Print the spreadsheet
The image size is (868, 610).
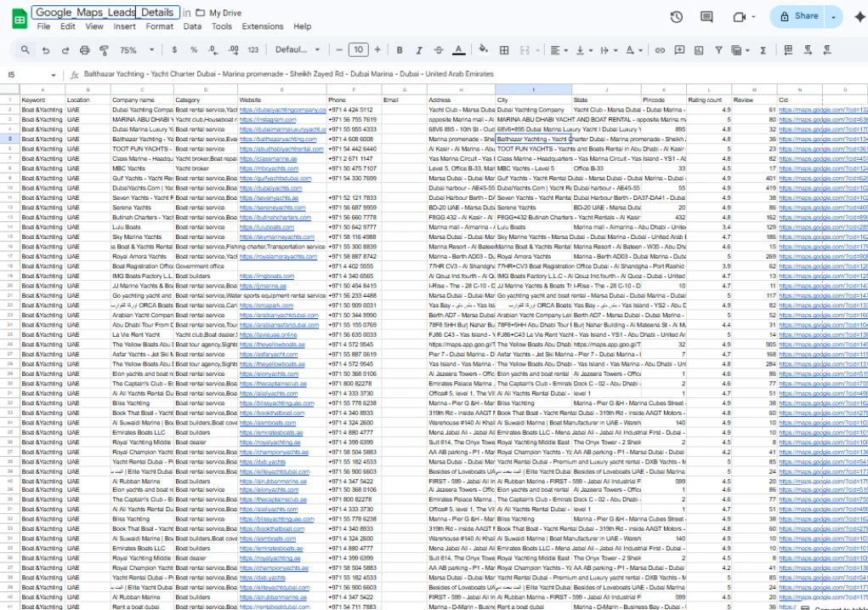pos(84,50)
